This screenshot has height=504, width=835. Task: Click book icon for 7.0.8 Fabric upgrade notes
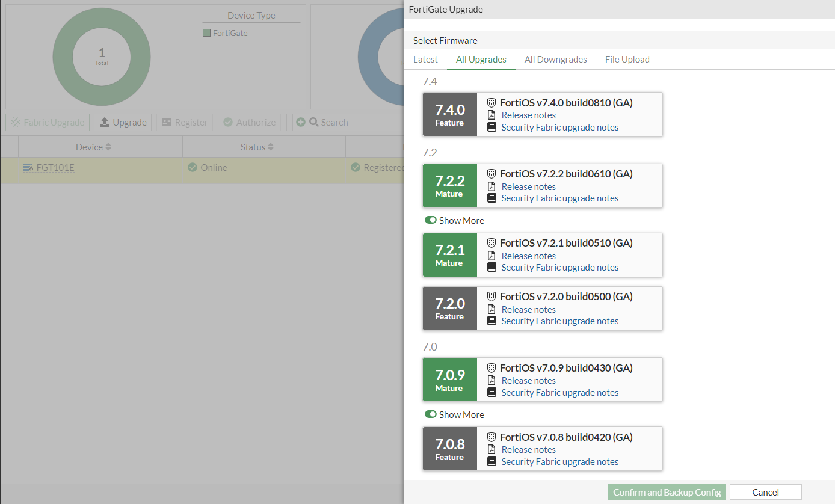491,462
